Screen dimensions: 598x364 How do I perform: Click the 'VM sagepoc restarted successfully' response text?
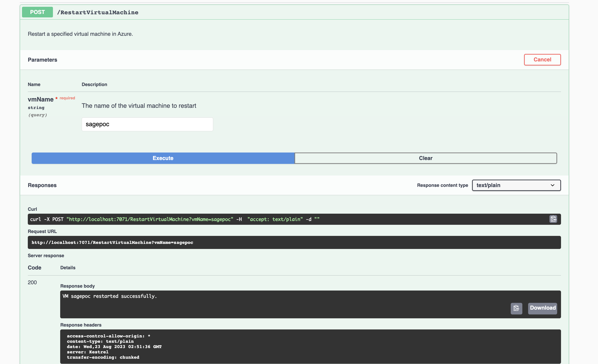110,296
